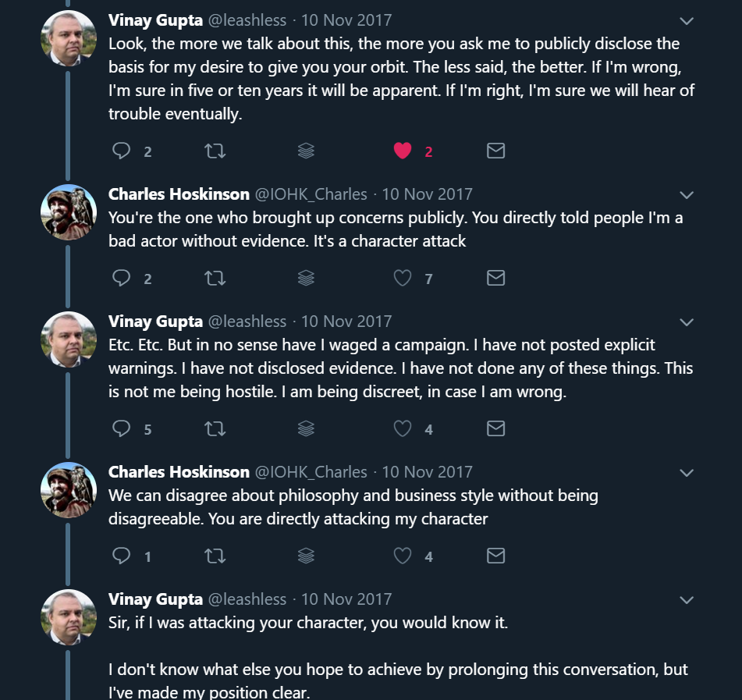Open Vinay Gupta's profile from first tweet name

154,20
